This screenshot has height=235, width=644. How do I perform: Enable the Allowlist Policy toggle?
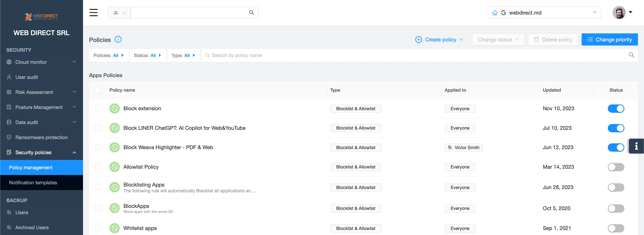[x=616, y=167]
